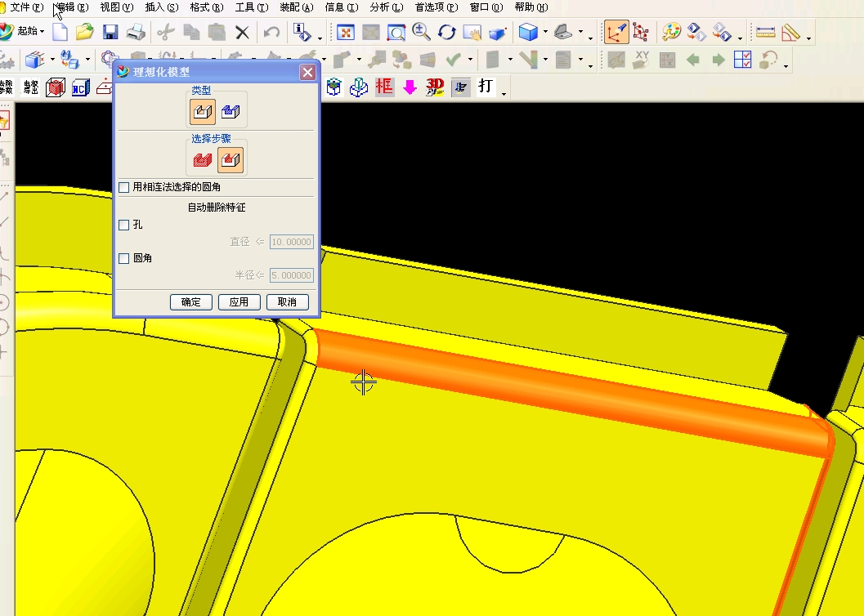Image resolution: width=864 pixels, height=616 pixels.
Task: Check the 圆角 auto-remove checkbox
Action: coord(124,258)
